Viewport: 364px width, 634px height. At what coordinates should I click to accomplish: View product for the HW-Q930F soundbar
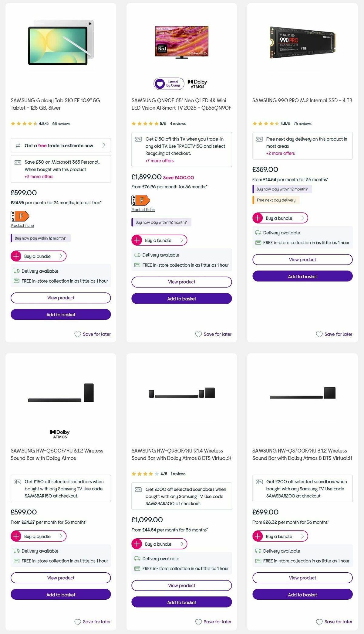pyautogui.click(x=181, y=585)
